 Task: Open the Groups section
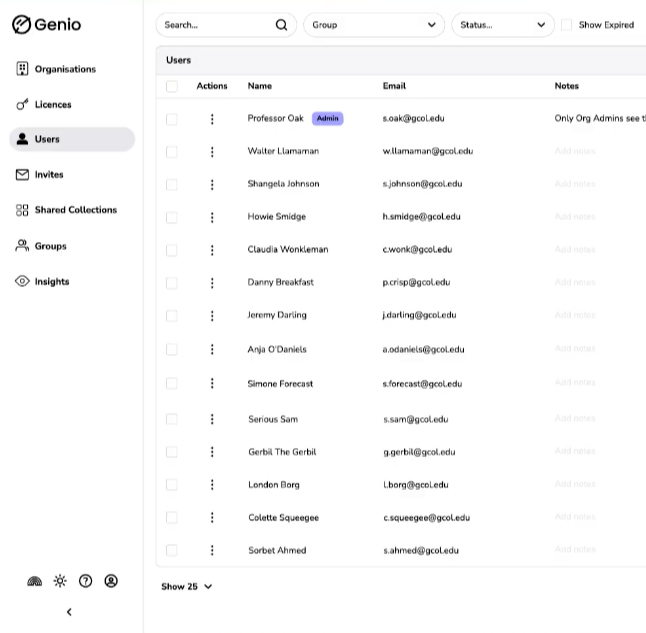[41, 246]
